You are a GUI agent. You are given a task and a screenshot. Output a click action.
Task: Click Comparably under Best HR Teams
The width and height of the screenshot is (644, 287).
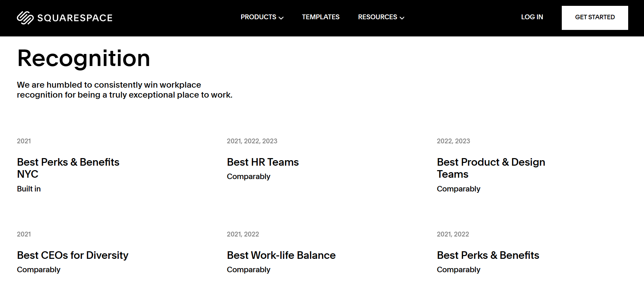coord(248,176)
